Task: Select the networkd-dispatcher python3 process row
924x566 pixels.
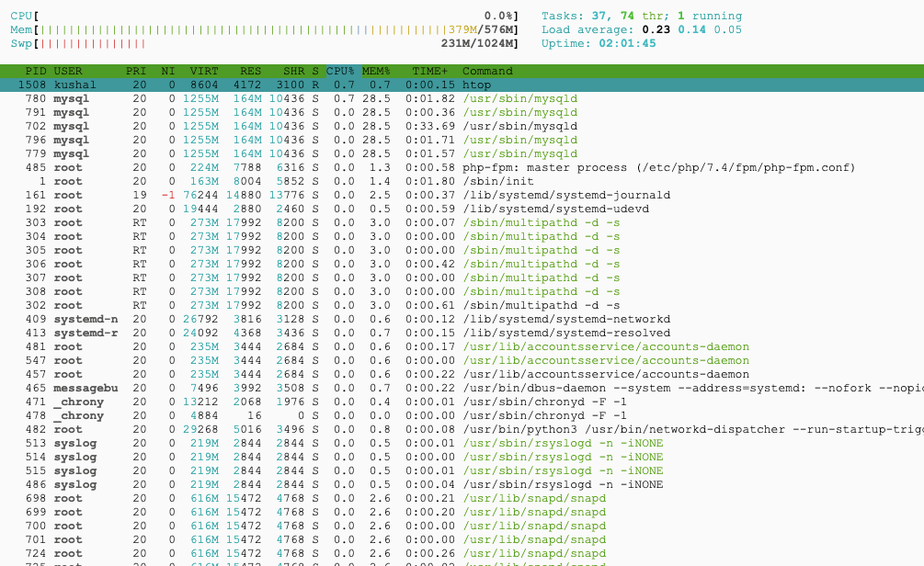Action: click(462, 429)
